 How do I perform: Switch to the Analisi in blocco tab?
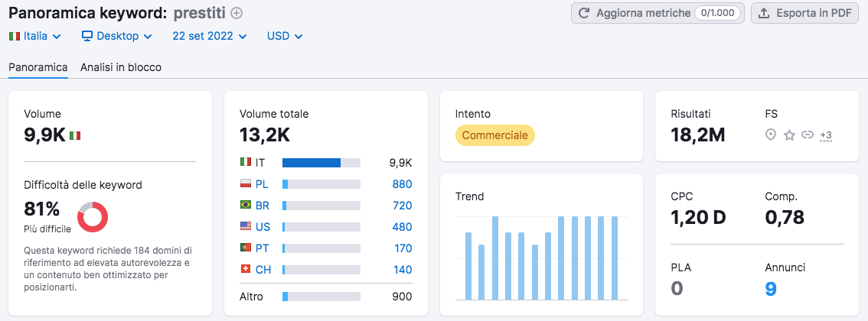click(121, 67)
